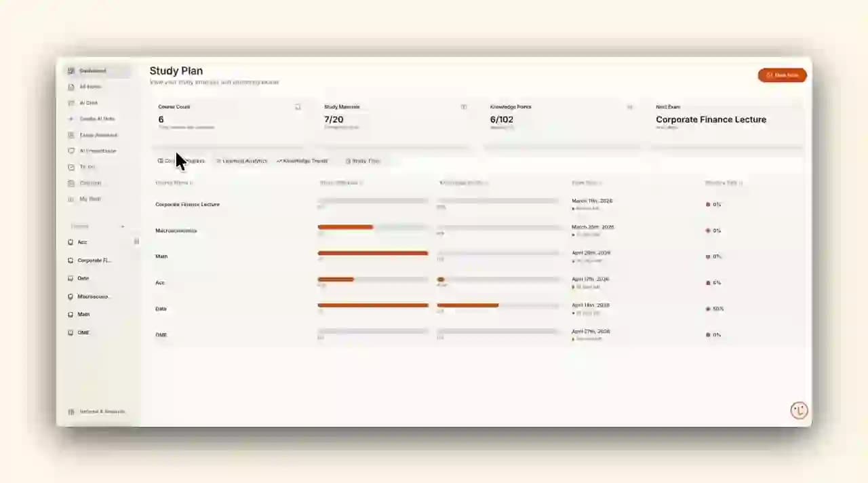This screenshot has height=483, width=868.
Task: Click the icon on the Knowledge Points card
Action: [629, 107]
